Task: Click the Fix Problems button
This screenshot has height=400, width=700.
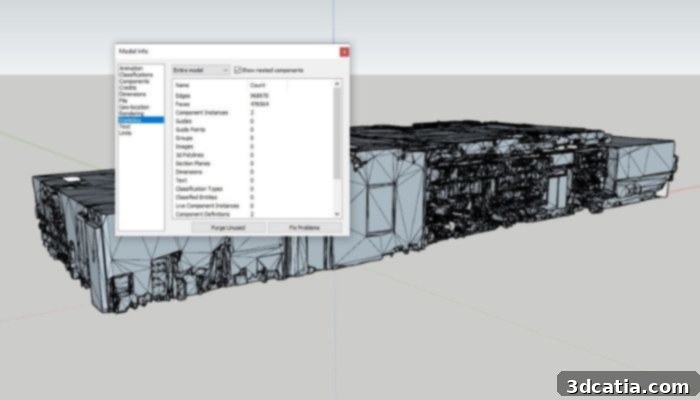Action: click(305, 228)
